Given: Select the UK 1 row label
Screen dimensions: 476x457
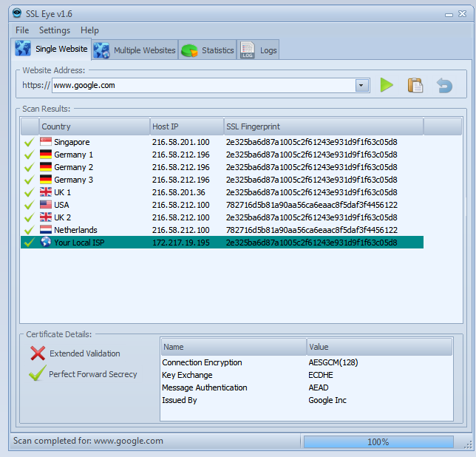Looking at the screenshot, I should click(62, 192).
